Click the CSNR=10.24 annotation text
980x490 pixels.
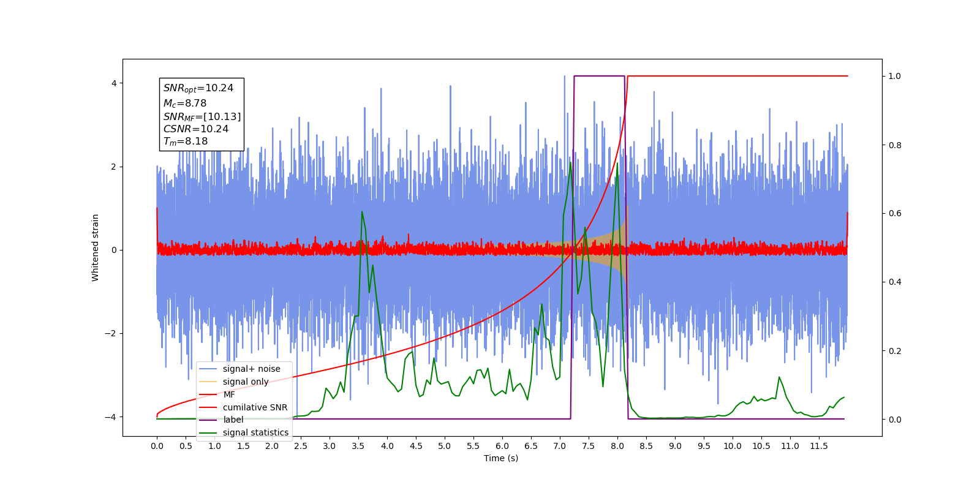tap(196, 129)
